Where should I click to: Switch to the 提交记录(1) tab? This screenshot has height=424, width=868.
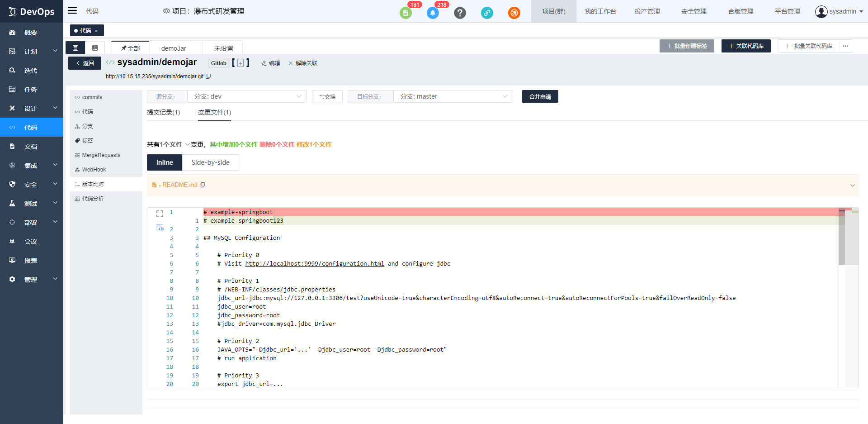click(x=163, y=112)
